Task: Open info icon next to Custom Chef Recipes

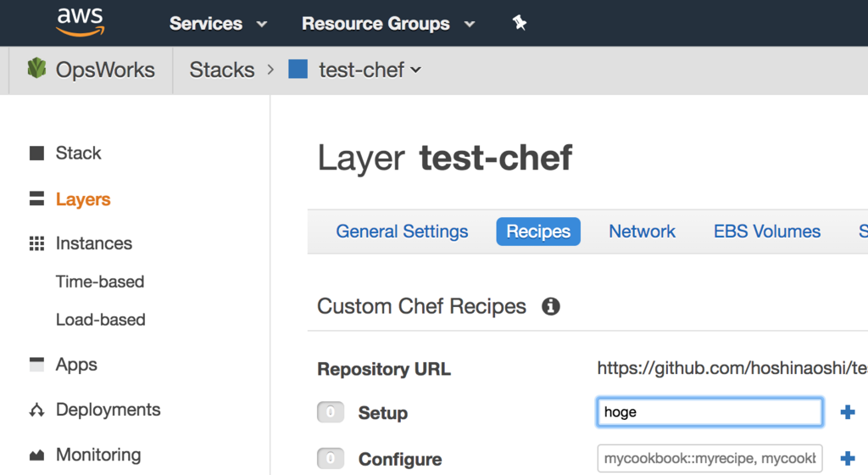Action: point(551,306)
